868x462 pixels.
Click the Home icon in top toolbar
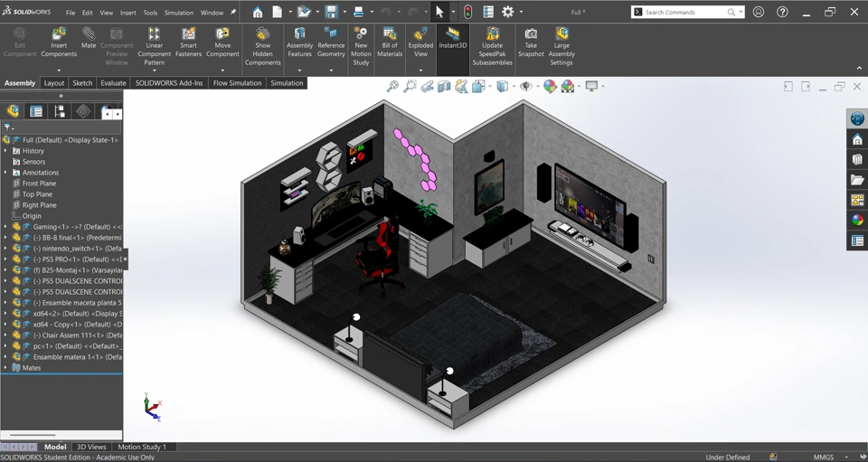[x=258, y=12]
